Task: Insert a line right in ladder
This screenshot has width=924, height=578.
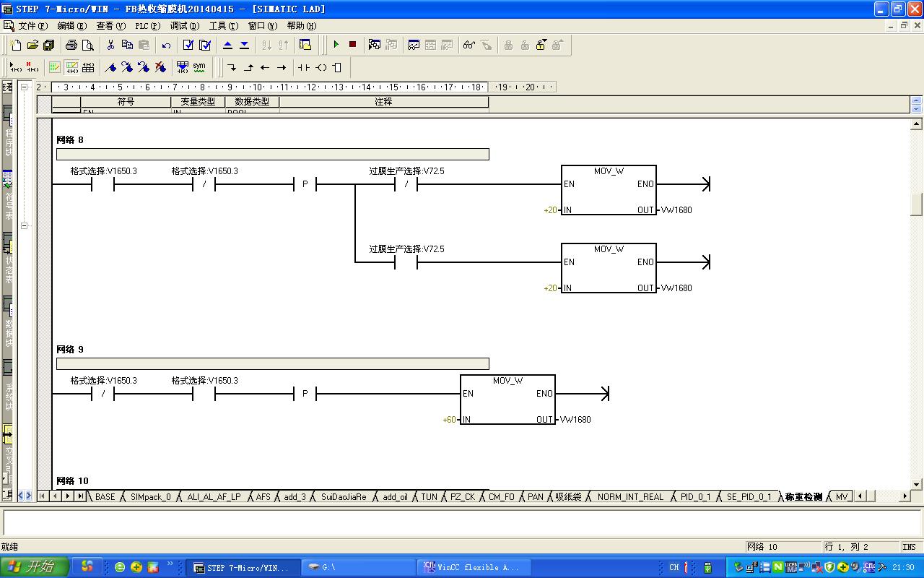Action: point(282,67)
